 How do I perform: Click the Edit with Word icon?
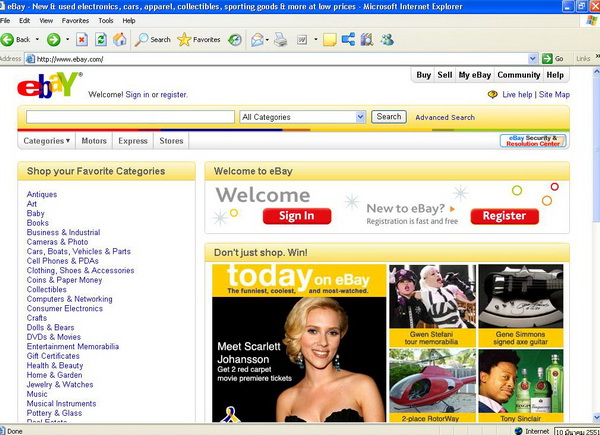coord(302,39)
